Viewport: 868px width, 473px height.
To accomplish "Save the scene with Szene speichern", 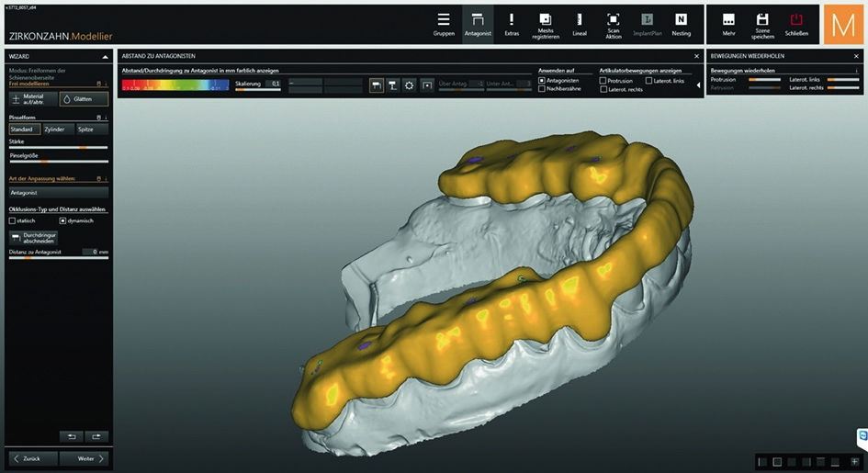I will [x=762, y=26].
